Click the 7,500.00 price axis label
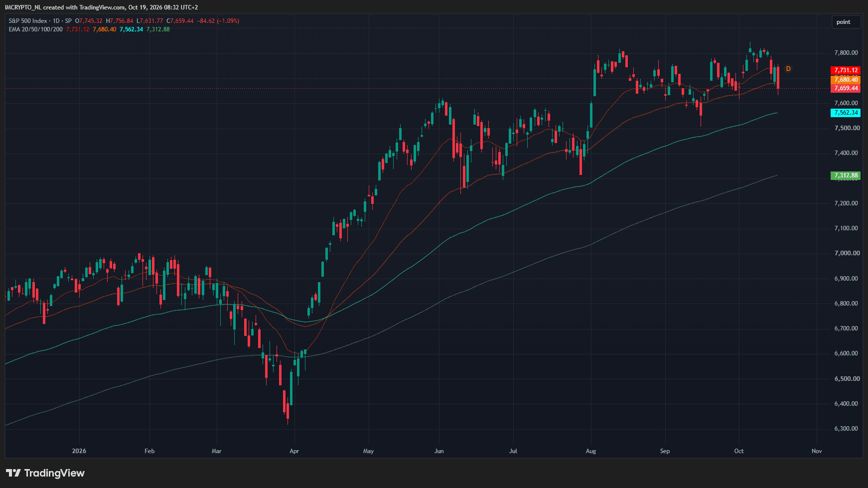Image resolution: width=868 pixels, height=488 pixels. point(847,128)
